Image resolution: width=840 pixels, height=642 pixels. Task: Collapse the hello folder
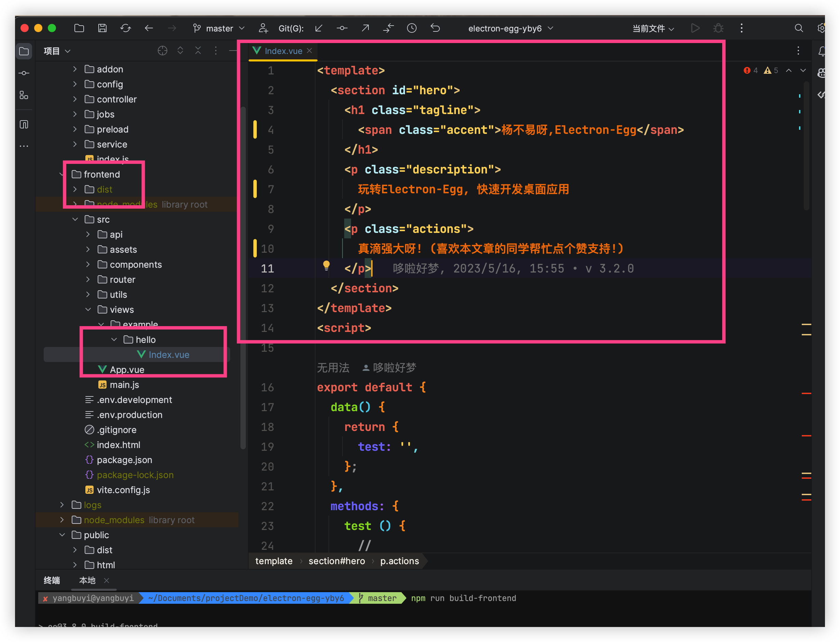[x=114, y=340]
